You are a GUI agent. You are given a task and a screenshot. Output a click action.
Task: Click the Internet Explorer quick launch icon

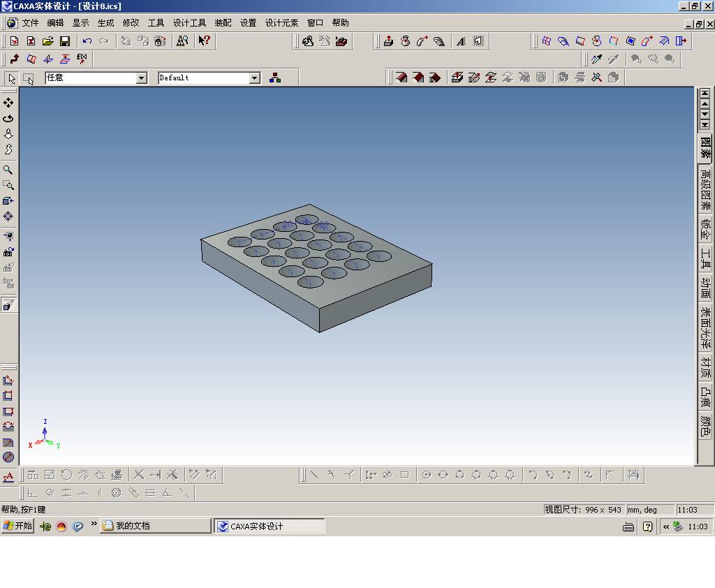pyautogui.click(x=45, y=527)
